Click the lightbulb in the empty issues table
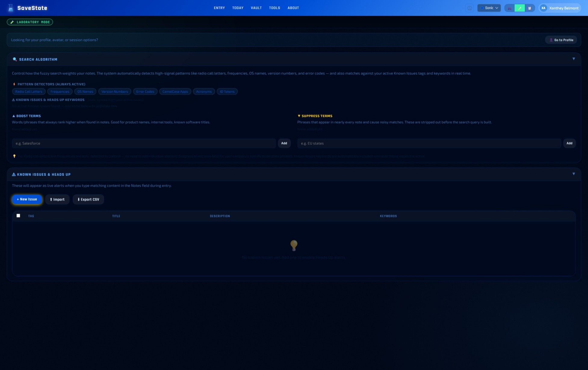Viewport: 588px width, 370px height. 294,245
